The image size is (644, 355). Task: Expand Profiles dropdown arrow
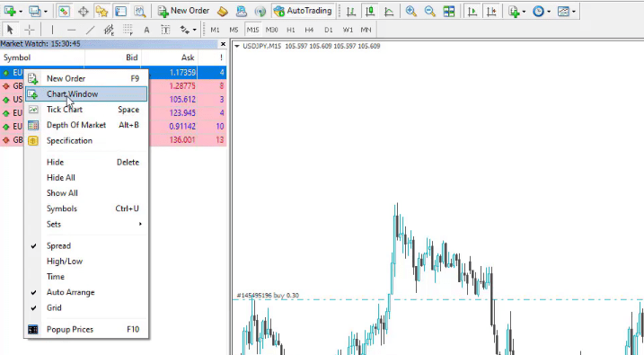46,12
